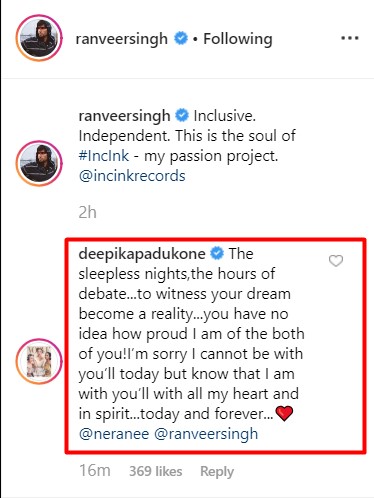Click verified badge next to deepikapadukone
Screen dimensions: 374x498
(x=217, y=254)
